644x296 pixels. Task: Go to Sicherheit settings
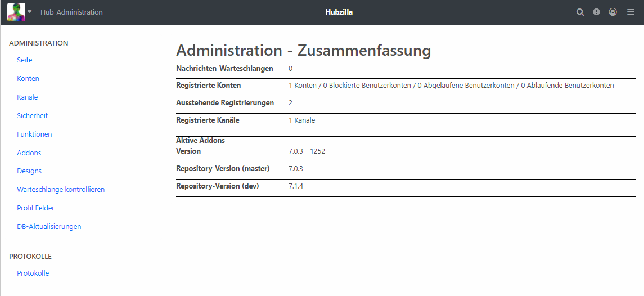tap(33, 115)
